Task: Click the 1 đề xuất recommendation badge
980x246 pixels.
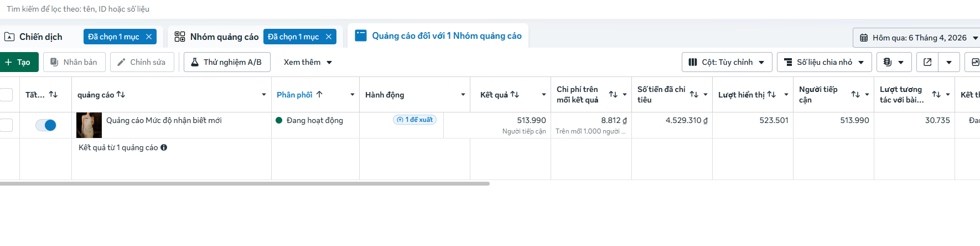Action: click(x=414, y=120)
